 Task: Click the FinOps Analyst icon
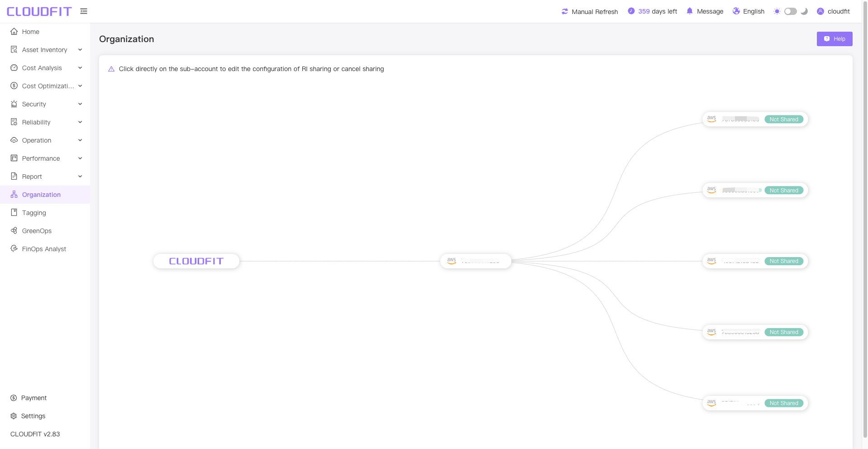(14, 248)
